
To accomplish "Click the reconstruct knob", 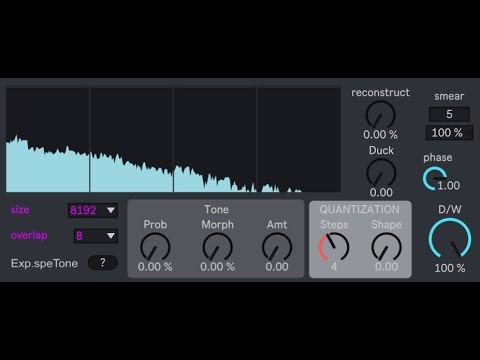I will pyautogui.click(x=380, y=115).
